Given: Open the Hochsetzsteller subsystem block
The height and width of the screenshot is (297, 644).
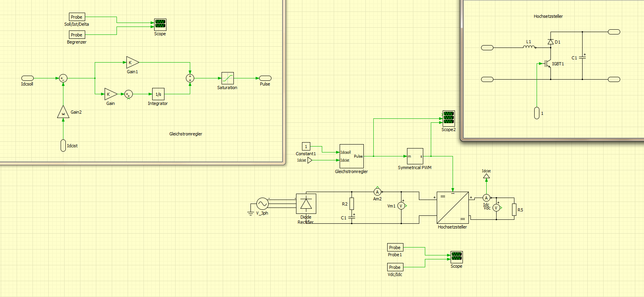Looking at the screenshot, I should [453, 208].
